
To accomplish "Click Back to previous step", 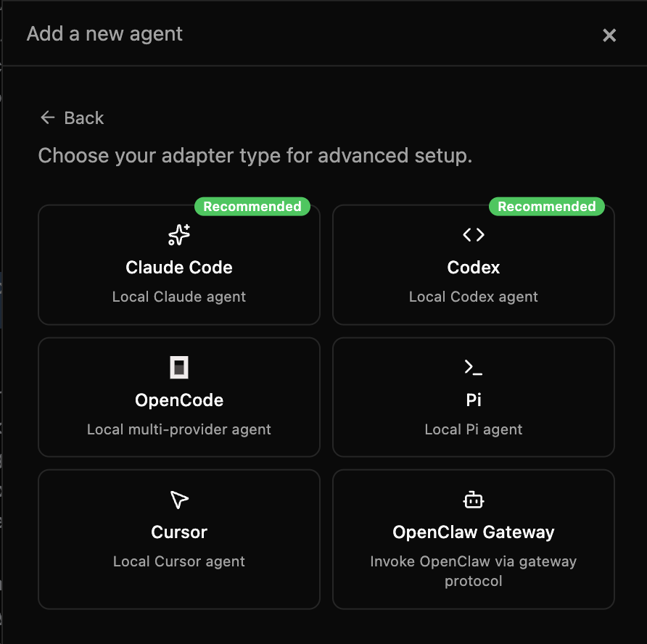I will (x=71, y=117).
